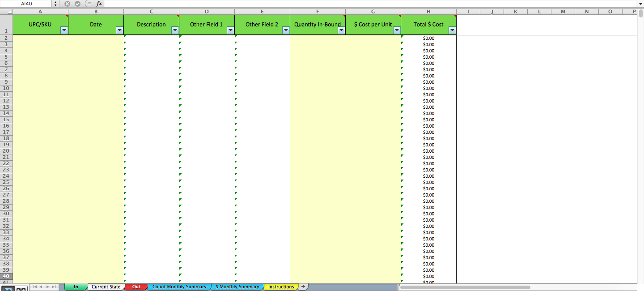Image resolution: width=644 pixels, height=291 pixels.
Task: Open Insert Function using the fx icon
Action: tap(98, 4)
